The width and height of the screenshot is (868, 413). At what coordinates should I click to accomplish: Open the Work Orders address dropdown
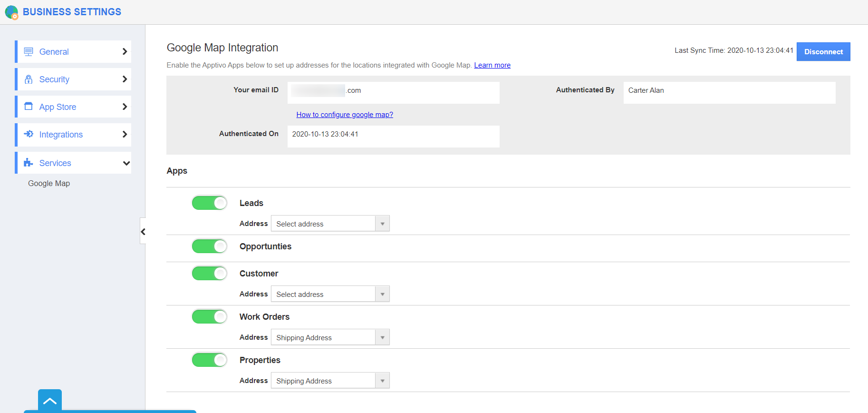(330, 337)
